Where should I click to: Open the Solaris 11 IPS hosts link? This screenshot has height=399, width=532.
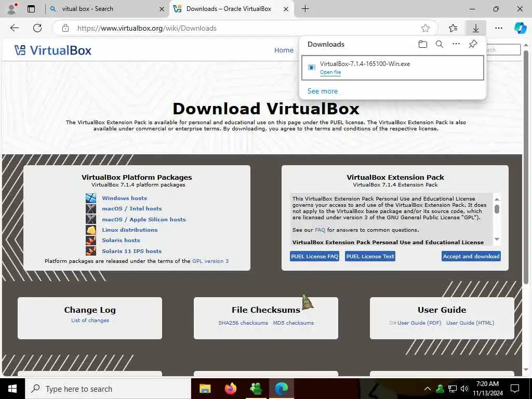pyautogui.click(x=131, y=251)
